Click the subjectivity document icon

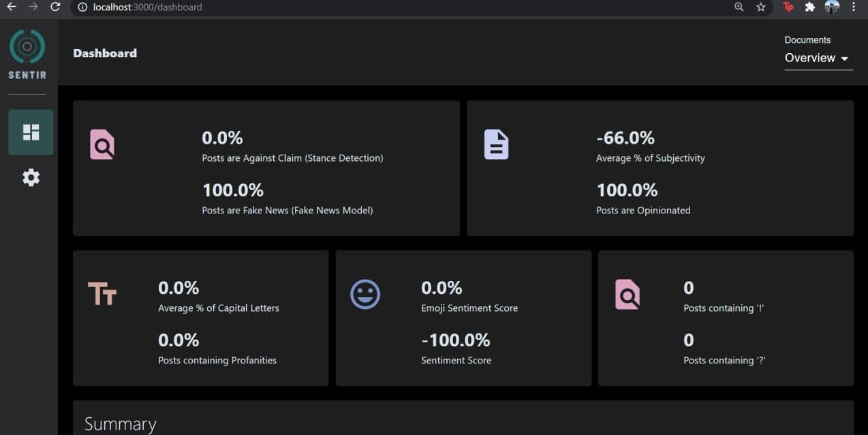[496, 145]
